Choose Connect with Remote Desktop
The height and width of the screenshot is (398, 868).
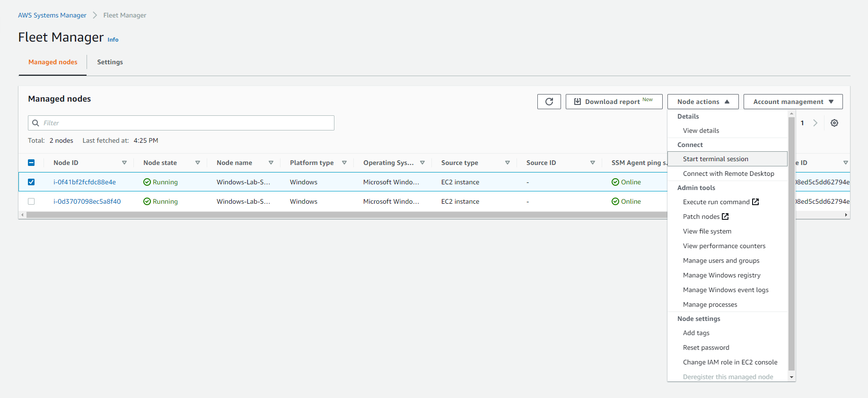pyautogui.click(x=728, y=173)
